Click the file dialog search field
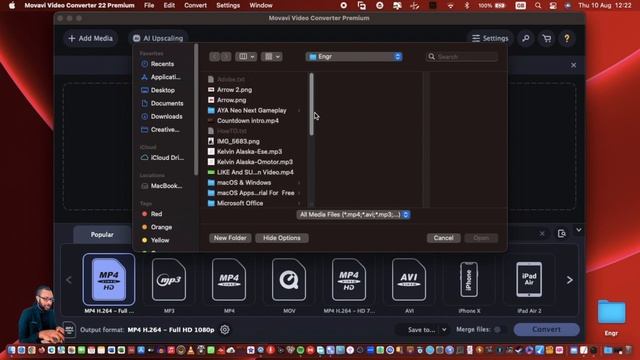640x360 pixels. coord(462,57)
